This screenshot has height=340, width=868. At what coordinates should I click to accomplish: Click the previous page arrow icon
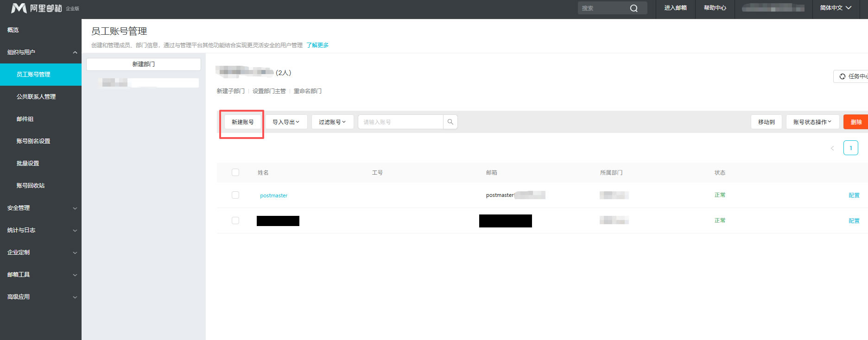[832, 148]
